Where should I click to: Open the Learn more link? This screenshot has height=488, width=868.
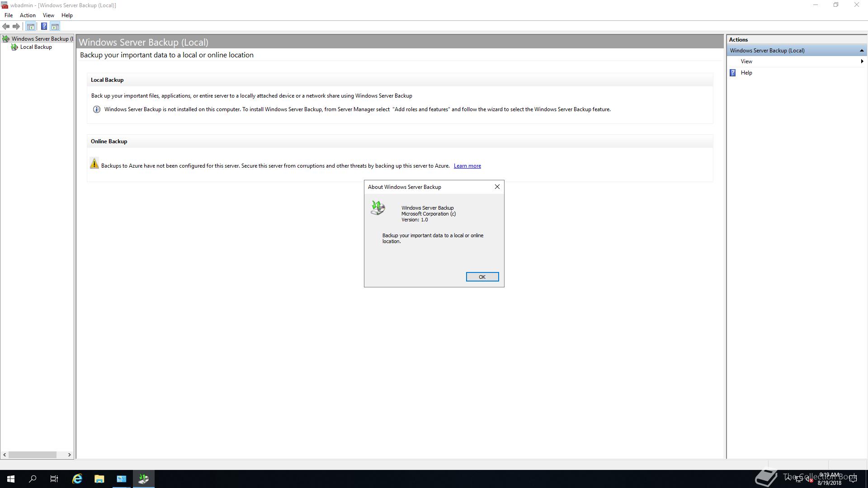pos(467,166)
